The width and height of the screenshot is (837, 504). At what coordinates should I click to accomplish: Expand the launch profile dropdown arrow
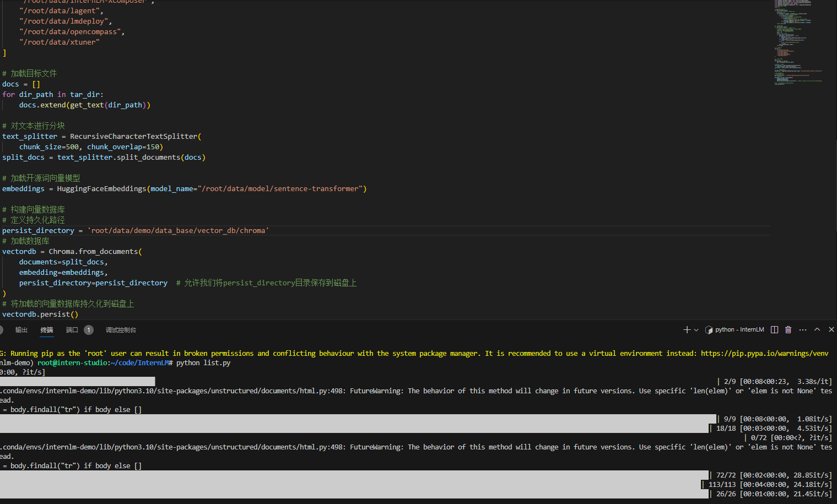pyautogui.click(x=696, y=330)
